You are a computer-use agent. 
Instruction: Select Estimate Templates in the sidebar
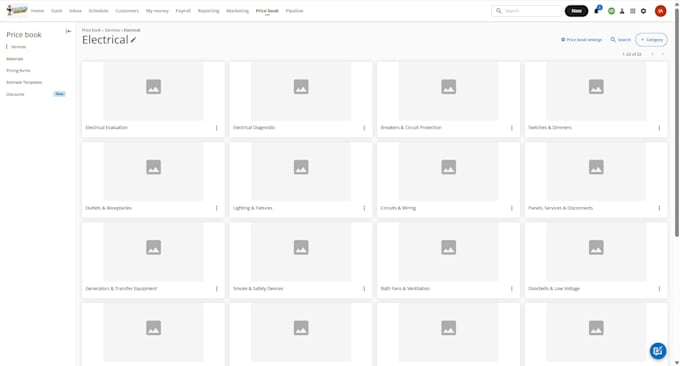pyautogui.click(x=24, y=82)
